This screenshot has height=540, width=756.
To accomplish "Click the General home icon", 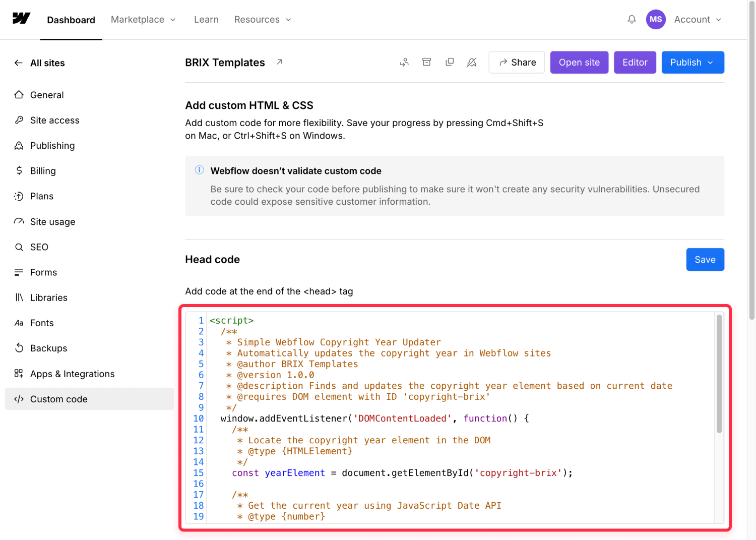I will click(x=19, y=95).
